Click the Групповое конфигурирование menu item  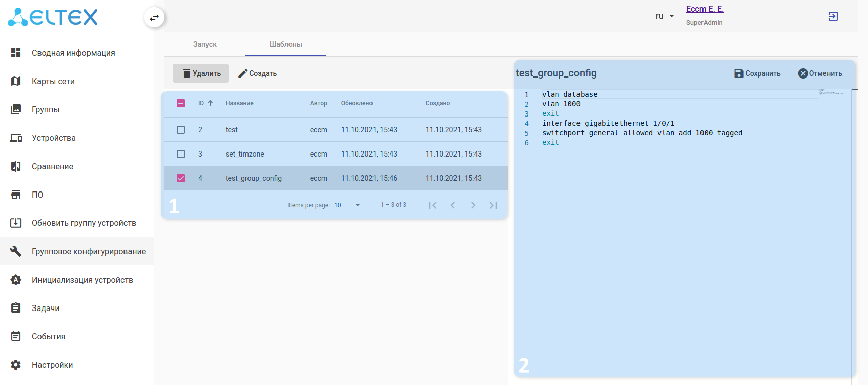[x=77, y=251]
